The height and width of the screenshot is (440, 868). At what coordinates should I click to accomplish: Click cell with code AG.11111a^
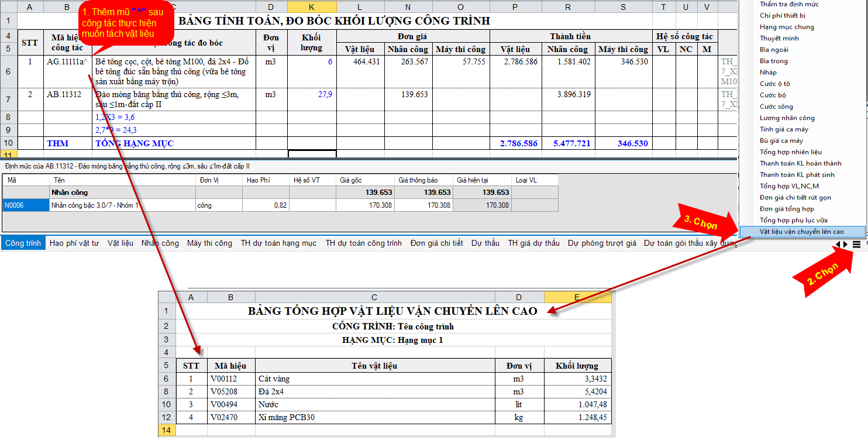[67, 61]
